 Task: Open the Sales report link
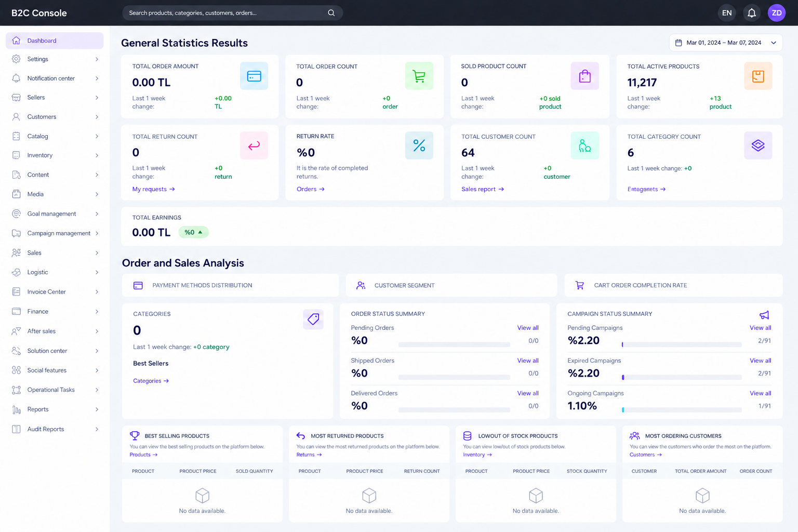click(x=483, y=189)
